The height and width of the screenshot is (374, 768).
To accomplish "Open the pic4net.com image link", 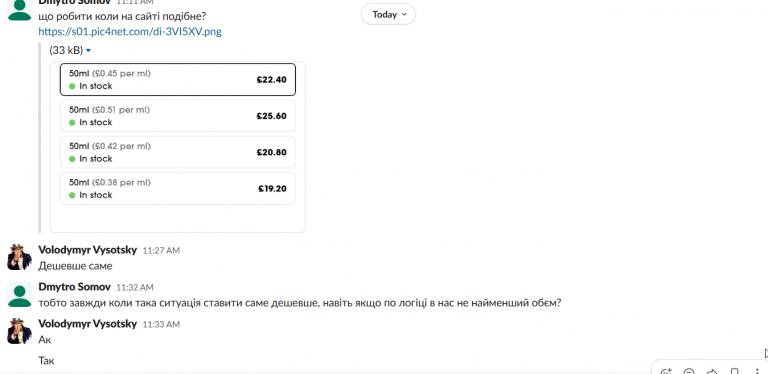I will pos(130,32).
